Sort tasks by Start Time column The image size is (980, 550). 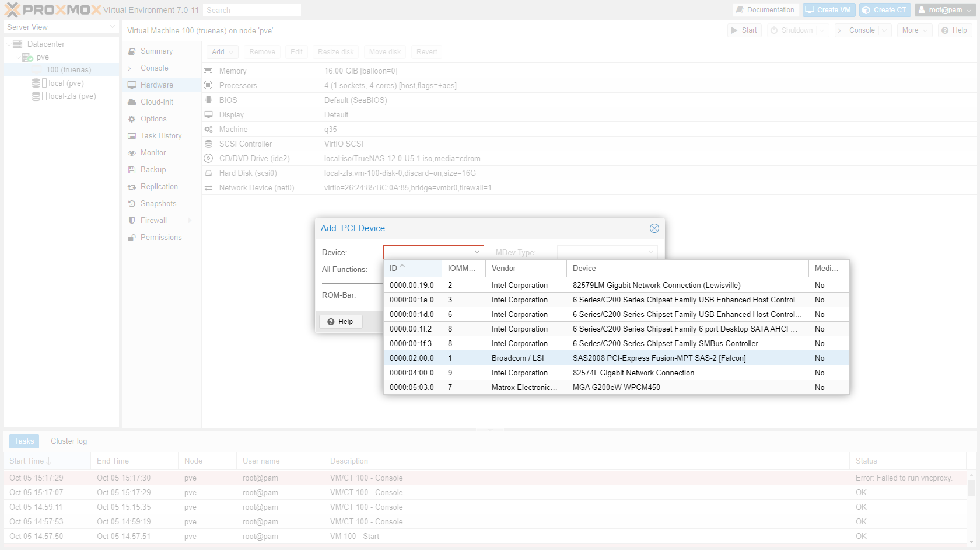[47, 461]
